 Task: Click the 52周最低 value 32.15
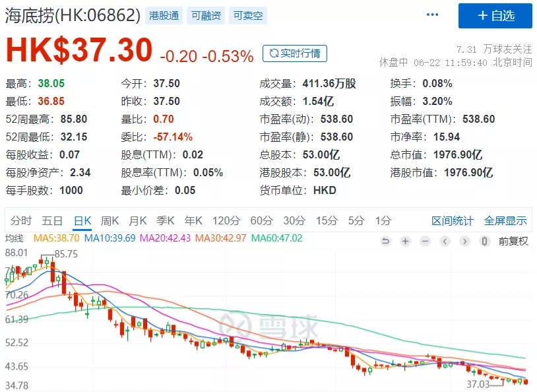pos(74,137)
